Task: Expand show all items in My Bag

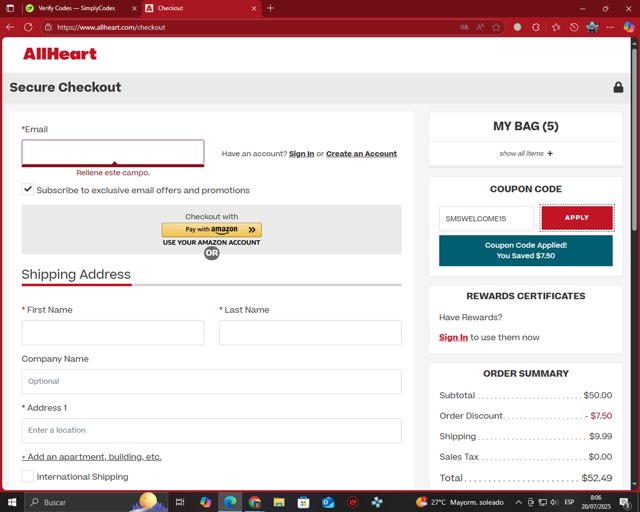Action: 526,154
